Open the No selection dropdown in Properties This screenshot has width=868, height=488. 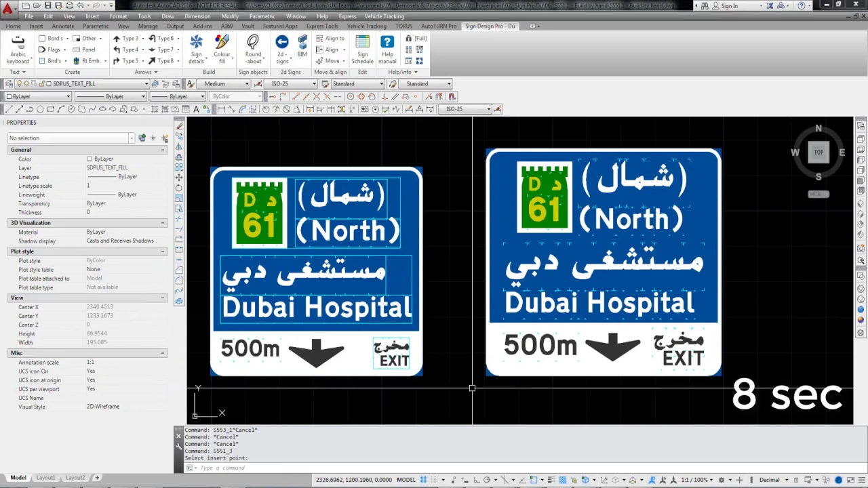(x=131, y=138)
